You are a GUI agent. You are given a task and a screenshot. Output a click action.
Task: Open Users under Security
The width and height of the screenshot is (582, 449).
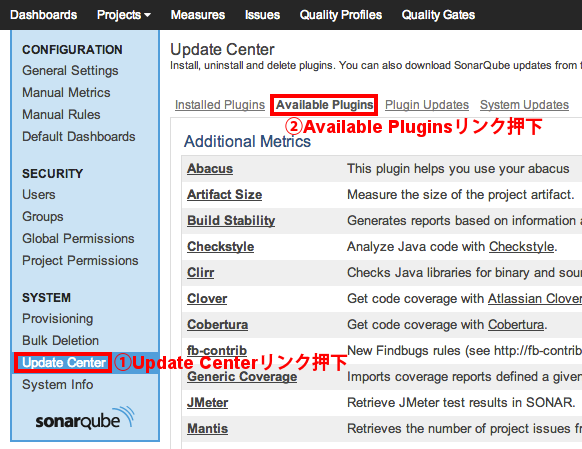click(x=39, y=194)
